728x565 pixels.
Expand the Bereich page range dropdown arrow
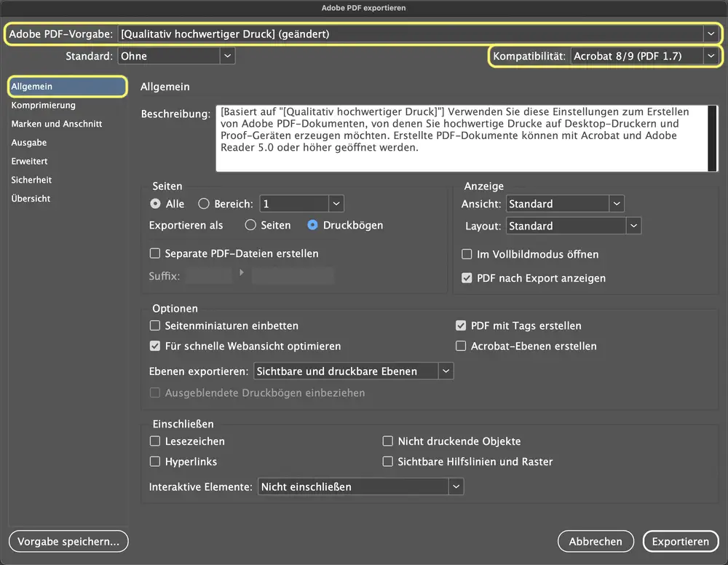(336, 204)
